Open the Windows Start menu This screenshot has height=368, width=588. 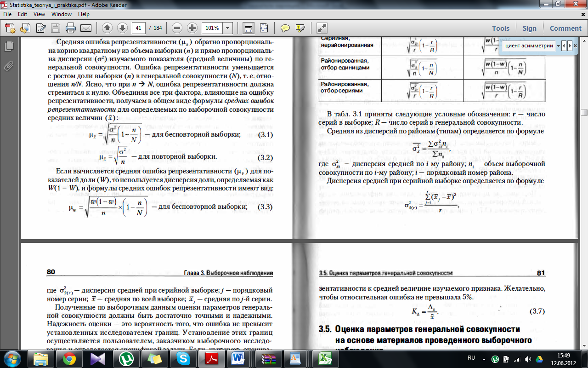pyautogui.click(x=11, y=358)
